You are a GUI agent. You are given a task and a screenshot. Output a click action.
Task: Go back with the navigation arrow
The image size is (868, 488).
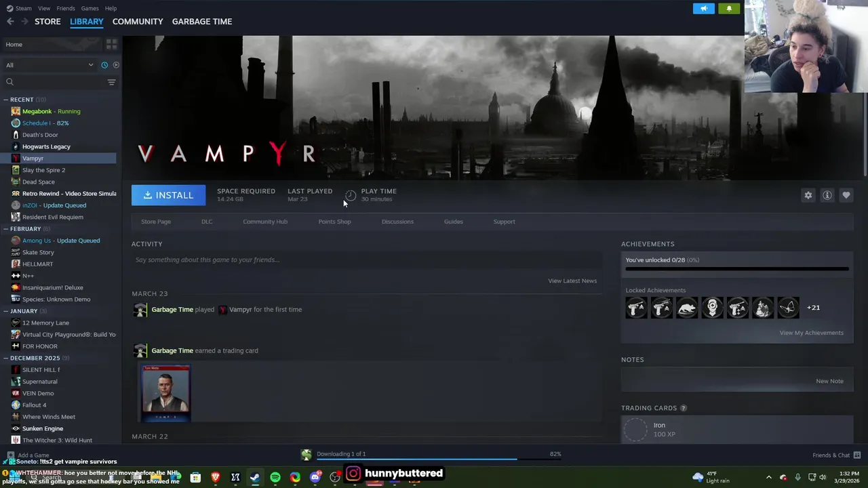tap(10, 22)
